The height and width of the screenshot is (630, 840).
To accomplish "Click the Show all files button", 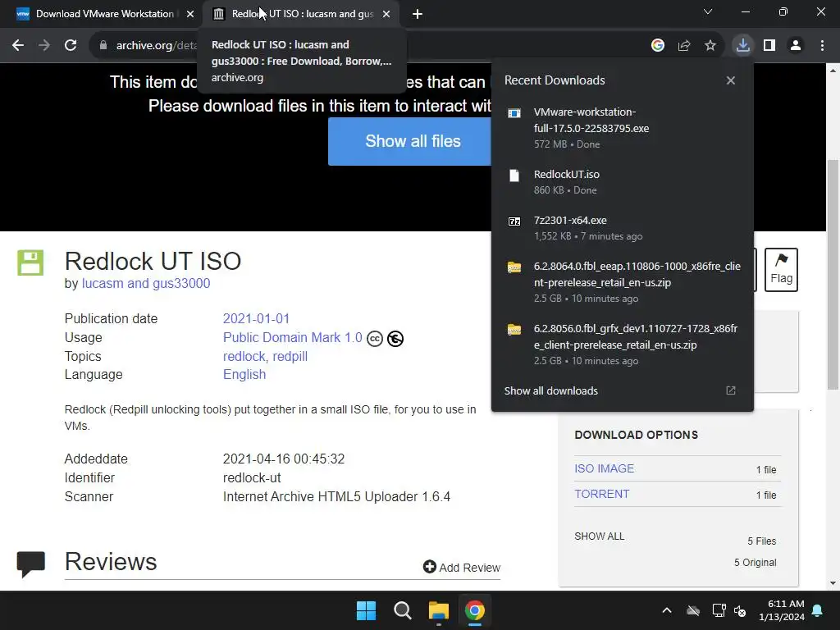I will [x=410, y=141].
